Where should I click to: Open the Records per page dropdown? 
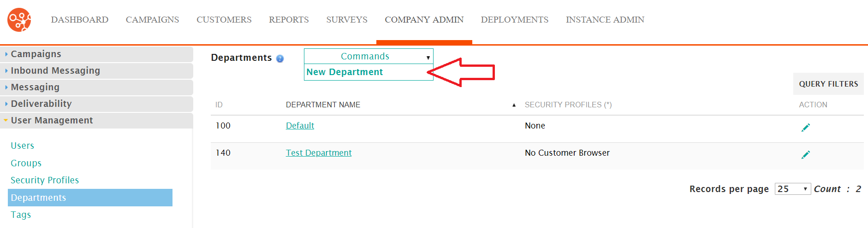pos(793,189)
